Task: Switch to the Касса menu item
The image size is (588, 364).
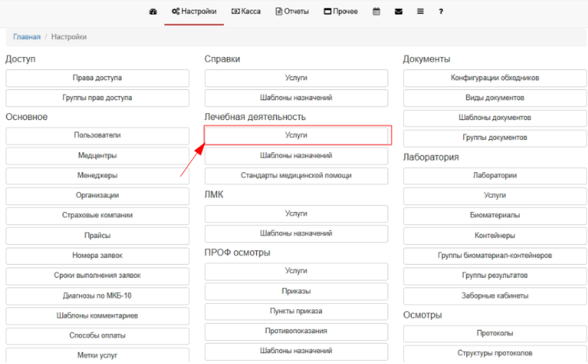Action: point(246,12)
